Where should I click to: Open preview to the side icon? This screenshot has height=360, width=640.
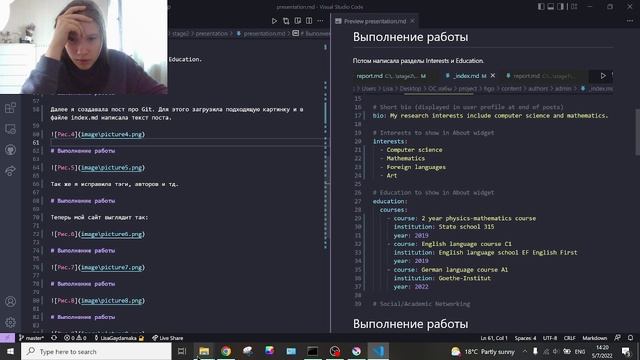point(298,20)
